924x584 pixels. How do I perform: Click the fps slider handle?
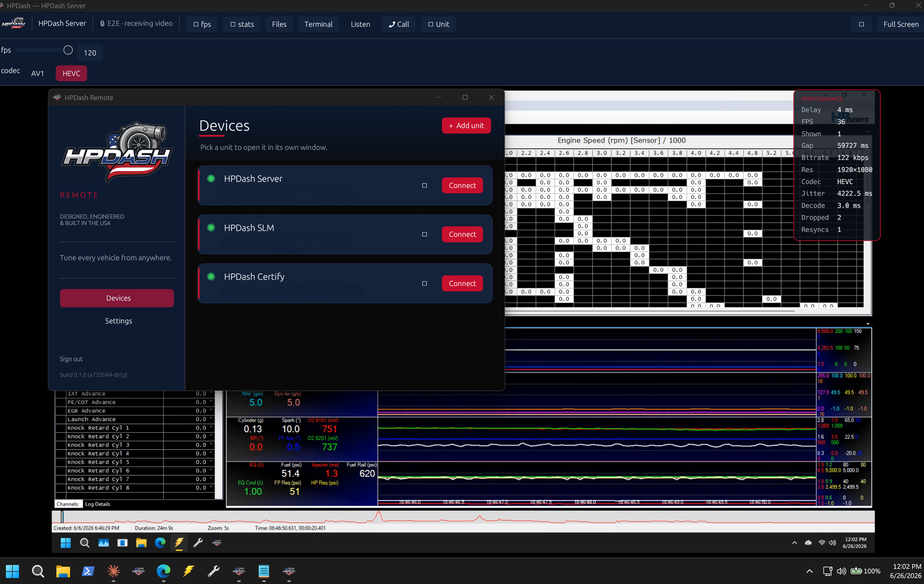coord(68,50)
